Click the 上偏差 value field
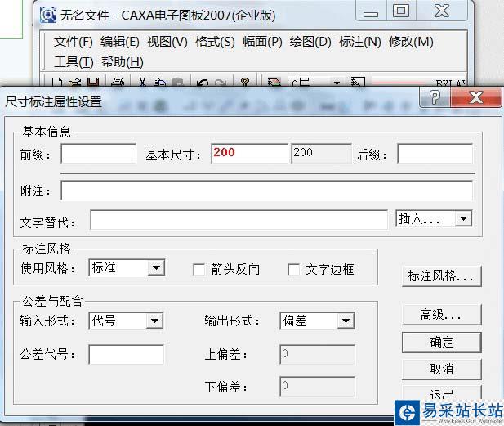Screen dimensions: 504x426 point(318,355)
